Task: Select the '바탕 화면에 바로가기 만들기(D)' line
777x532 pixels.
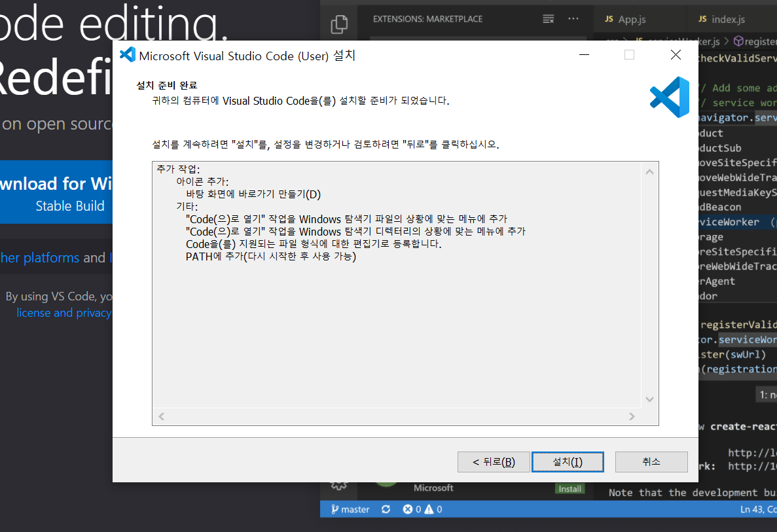Action: (253, 194)
